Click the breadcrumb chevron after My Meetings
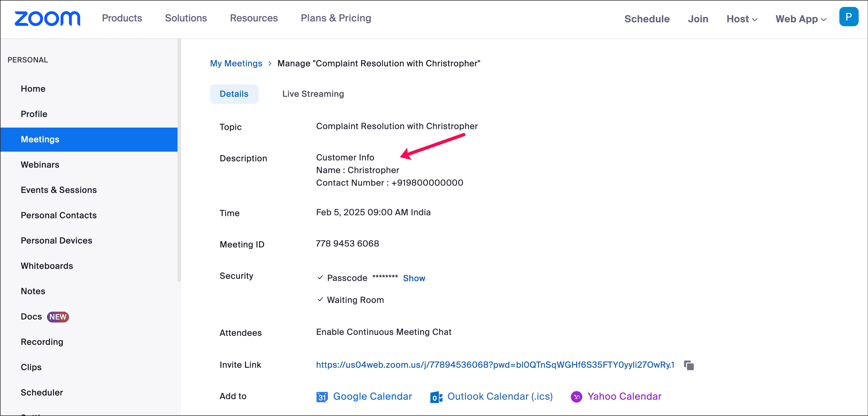 (x=270, y=63)
